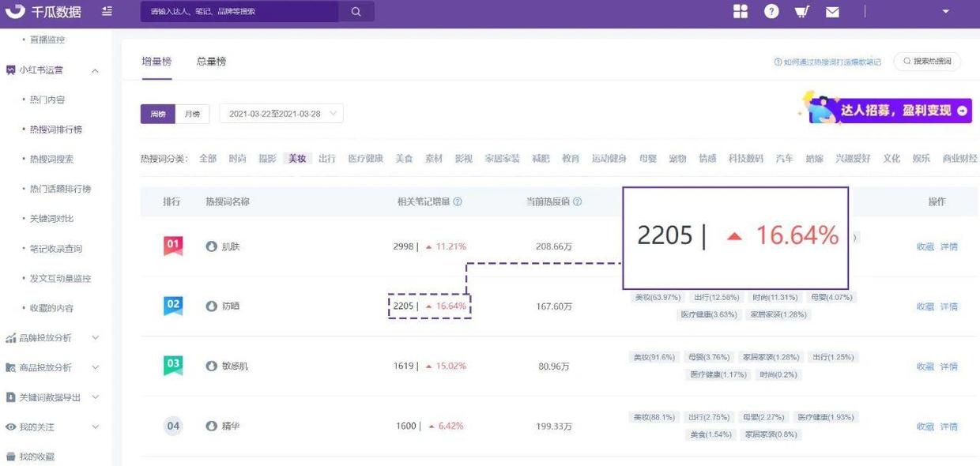Open the date range dropdown 2021-03-22至2021-03-28
This screenshot has width=980, height=466.
click(x=281, y=114)
